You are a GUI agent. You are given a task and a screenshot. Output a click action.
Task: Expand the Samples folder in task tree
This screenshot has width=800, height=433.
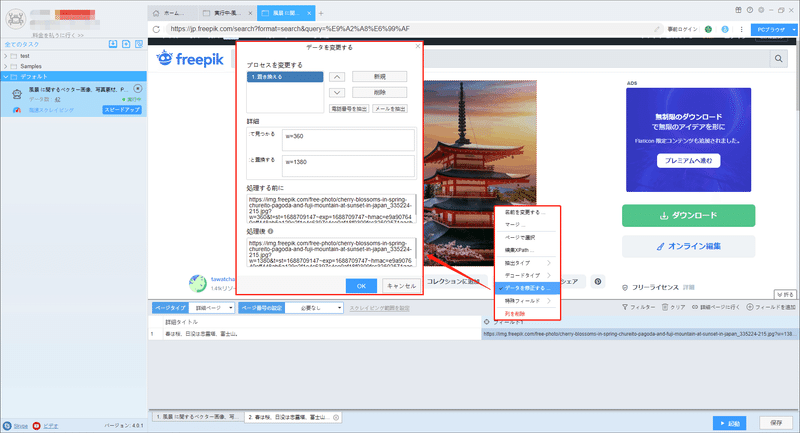coord(6,66)
